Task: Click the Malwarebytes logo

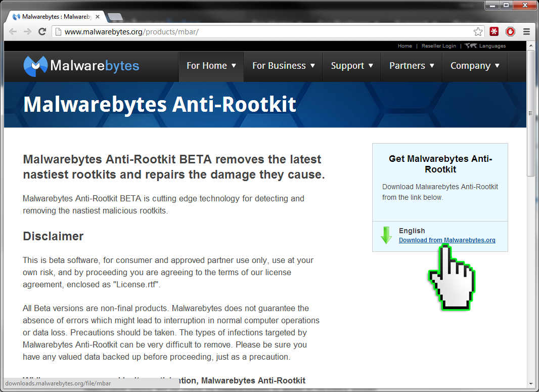Action: [x=81, y=66]
